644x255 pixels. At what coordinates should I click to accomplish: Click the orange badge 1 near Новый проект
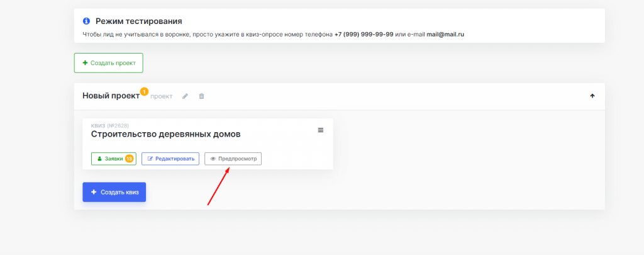tap(144, 91)
